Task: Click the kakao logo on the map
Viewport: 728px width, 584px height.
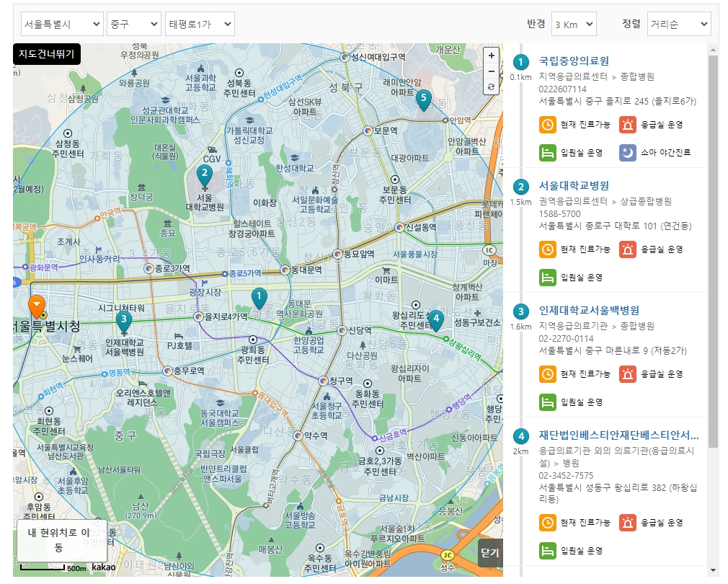Action: (x=104, y=567)
